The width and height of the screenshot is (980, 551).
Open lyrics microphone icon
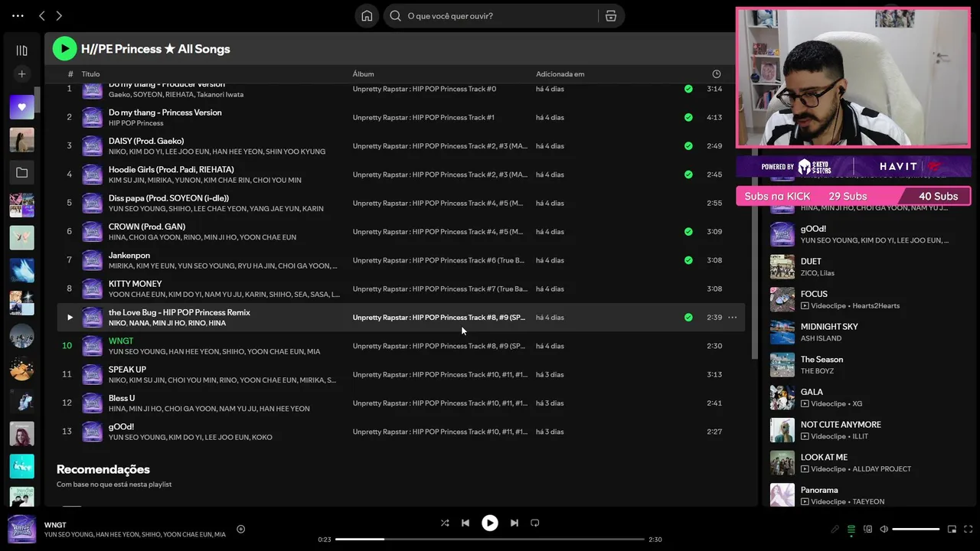[835, 529]
